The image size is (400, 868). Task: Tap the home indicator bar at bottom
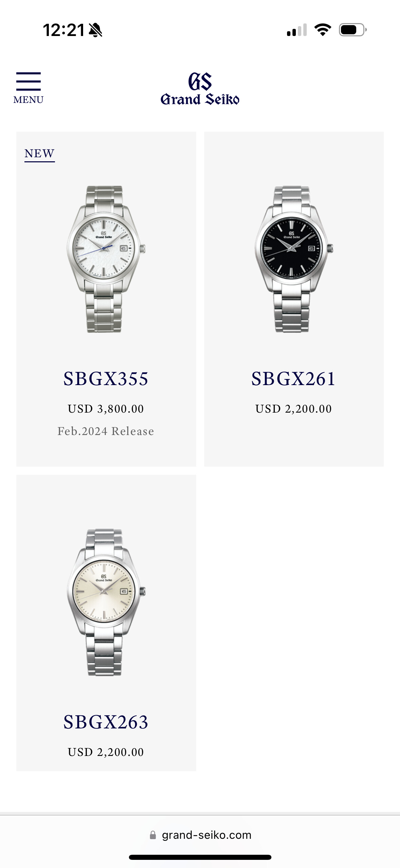click(200, 857)
